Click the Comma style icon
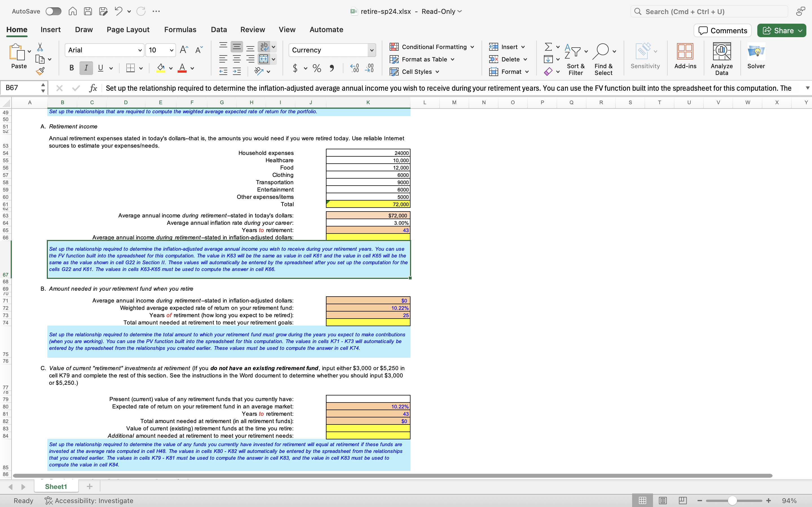This screenshot has height=507, width=812. 332,68
